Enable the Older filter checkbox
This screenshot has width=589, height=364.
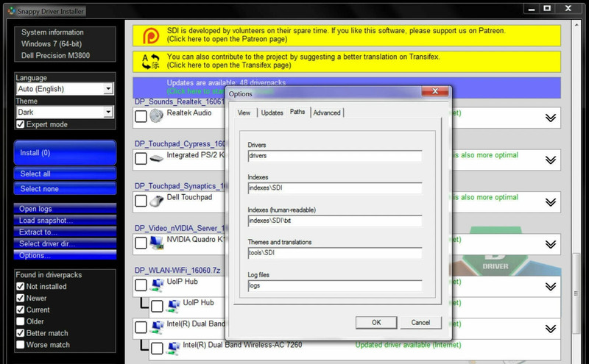pyautogui.click(x=21, y=321)
